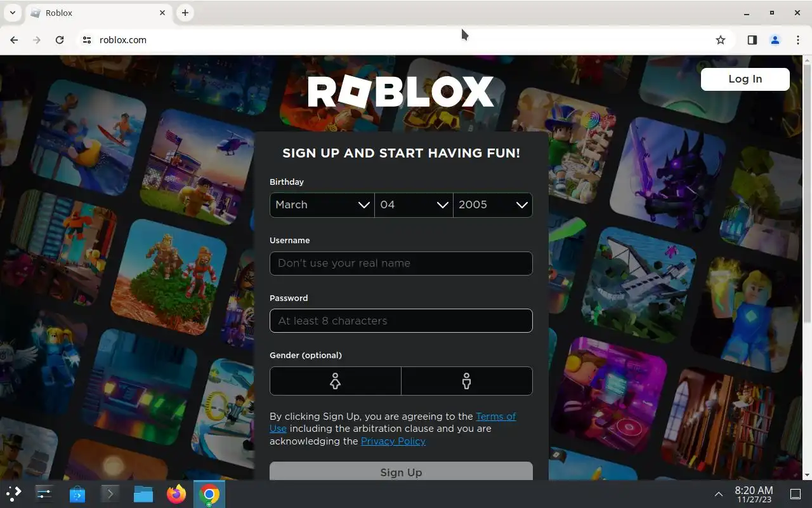Click the surfing game thumbnail
This screenshot has width=812, height=508.
[x=89, y=138]
